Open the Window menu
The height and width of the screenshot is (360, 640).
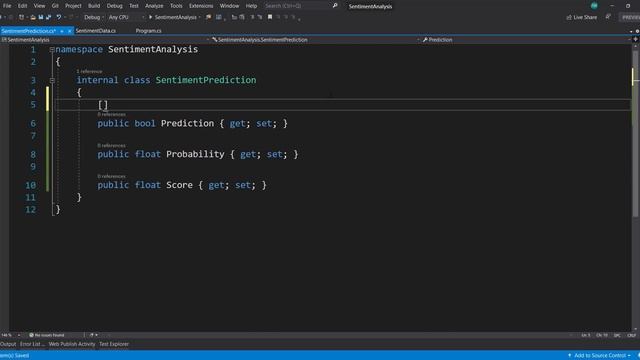(x=229, y=6)
